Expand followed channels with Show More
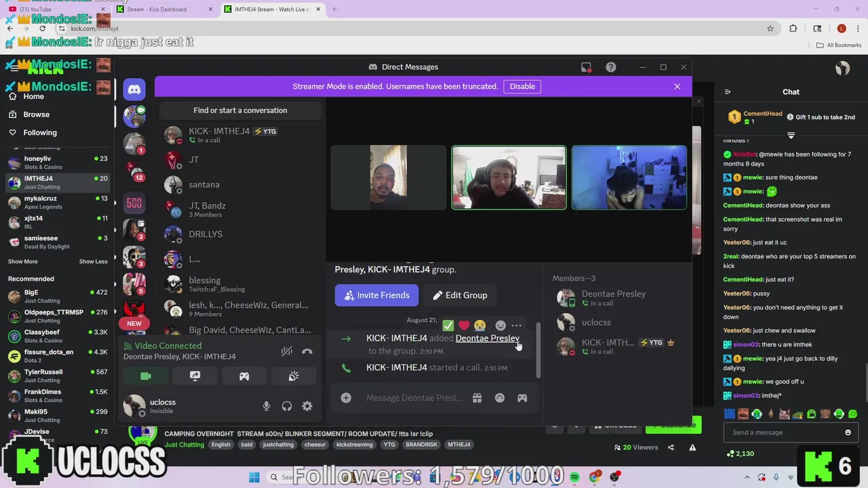Viewport: 868px width, 488px height. (22, 262)
